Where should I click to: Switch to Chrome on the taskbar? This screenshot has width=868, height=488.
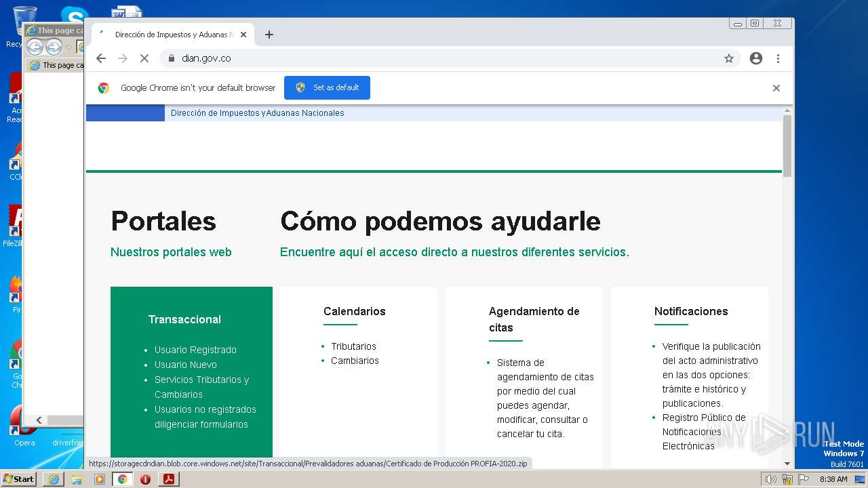123,479
